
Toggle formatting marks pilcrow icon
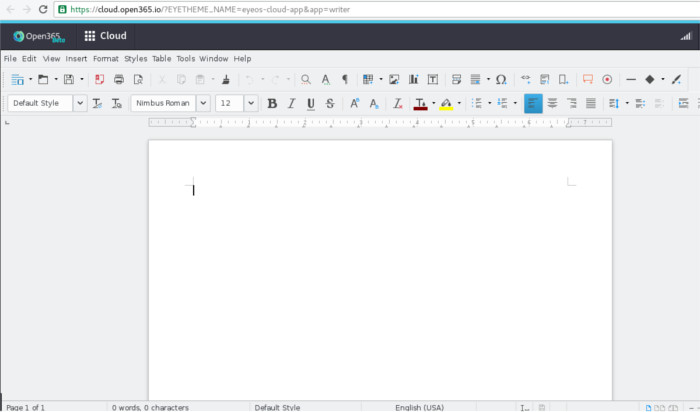[x=345, y=79]
